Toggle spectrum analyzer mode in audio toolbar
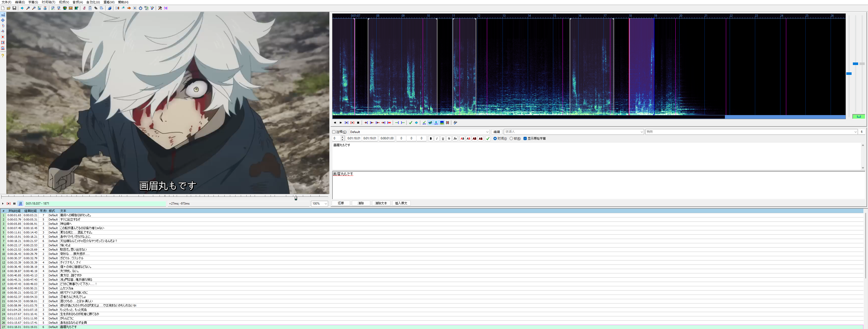Screen dimensions: 868x329 [x=442, y=123]
